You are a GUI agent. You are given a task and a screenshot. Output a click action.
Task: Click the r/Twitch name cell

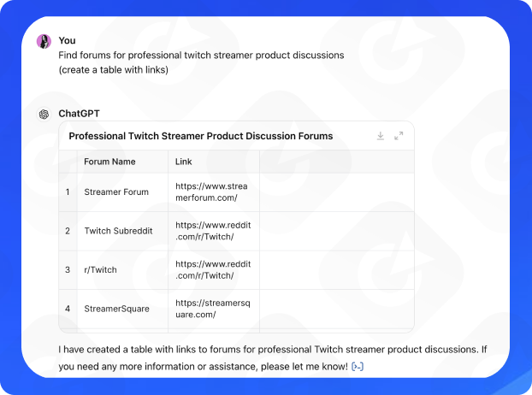coord(101,270)
